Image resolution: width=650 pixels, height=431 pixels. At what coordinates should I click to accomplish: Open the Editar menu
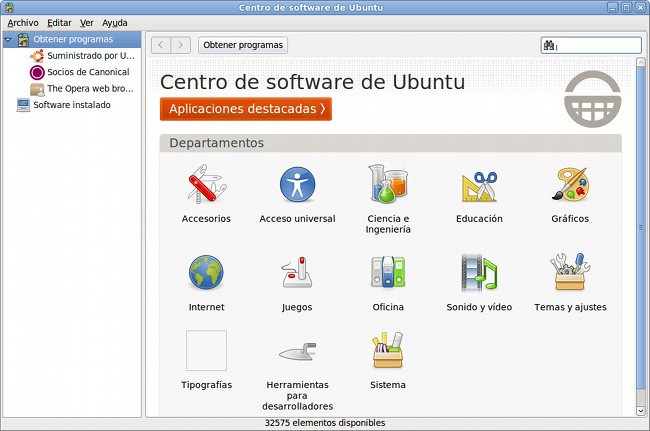[59, 23]
